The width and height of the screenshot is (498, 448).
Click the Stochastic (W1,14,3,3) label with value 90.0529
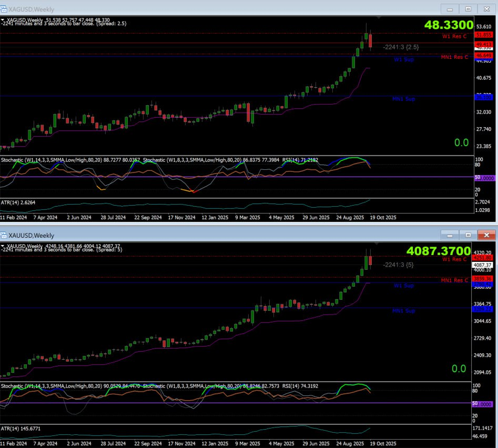(x=70, y=386)
